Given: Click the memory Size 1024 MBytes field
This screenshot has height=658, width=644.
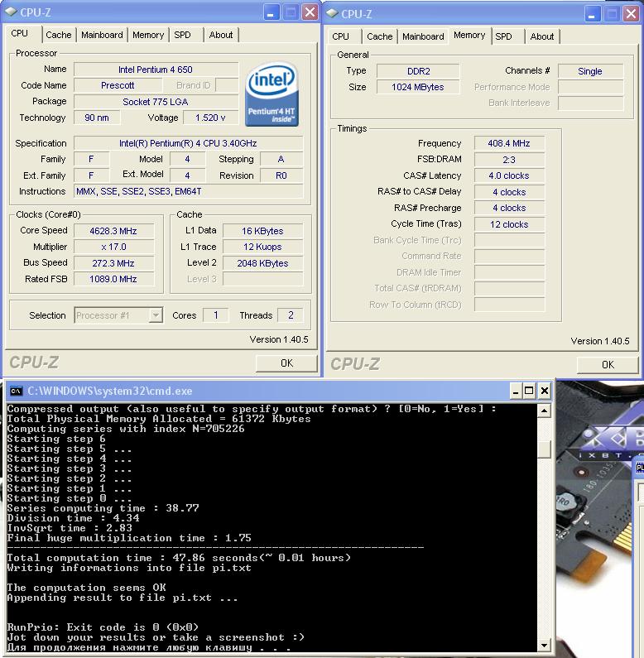Looking at the screenshot, I should (x=418, y=87).
